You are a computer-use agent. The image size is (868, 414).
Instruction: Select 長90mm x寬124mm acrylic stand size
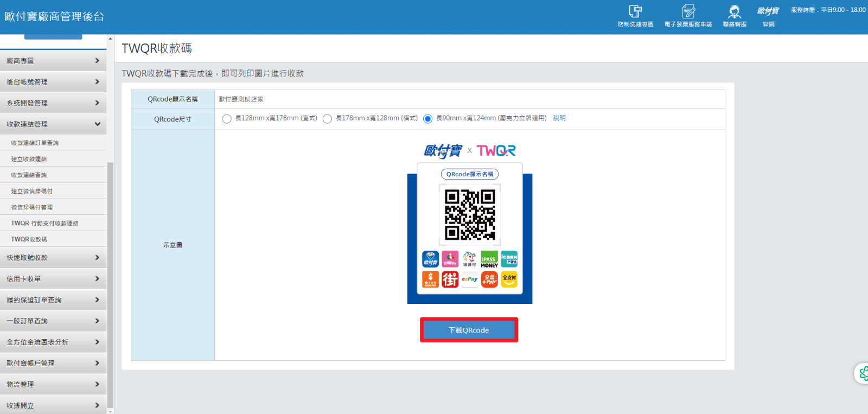click(427, 119)
